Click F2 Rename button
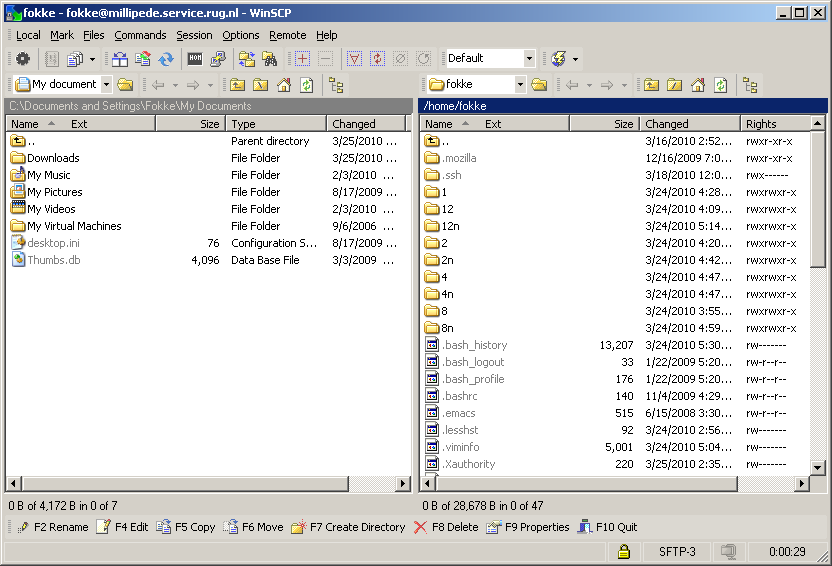Screen dimensions: 832x566 click(53, 527)
